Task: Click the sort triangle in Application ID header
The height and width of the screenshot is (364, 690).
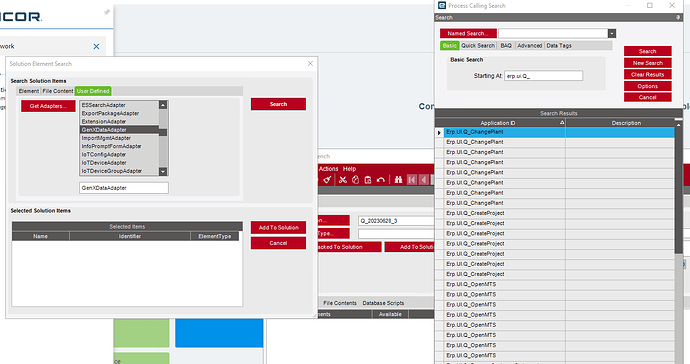Action: [x=562, y=122]
